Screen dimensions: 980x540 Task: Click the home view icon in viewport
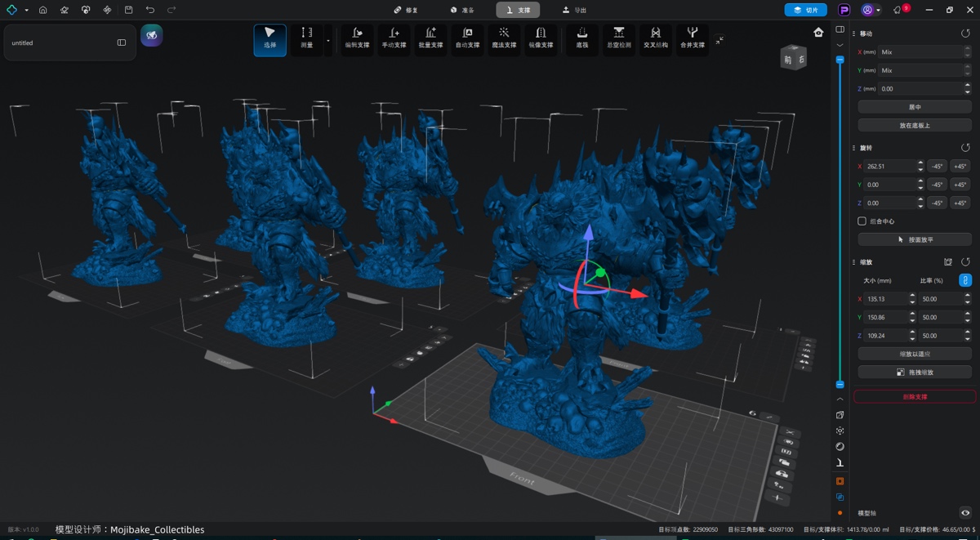click(818, 33)
